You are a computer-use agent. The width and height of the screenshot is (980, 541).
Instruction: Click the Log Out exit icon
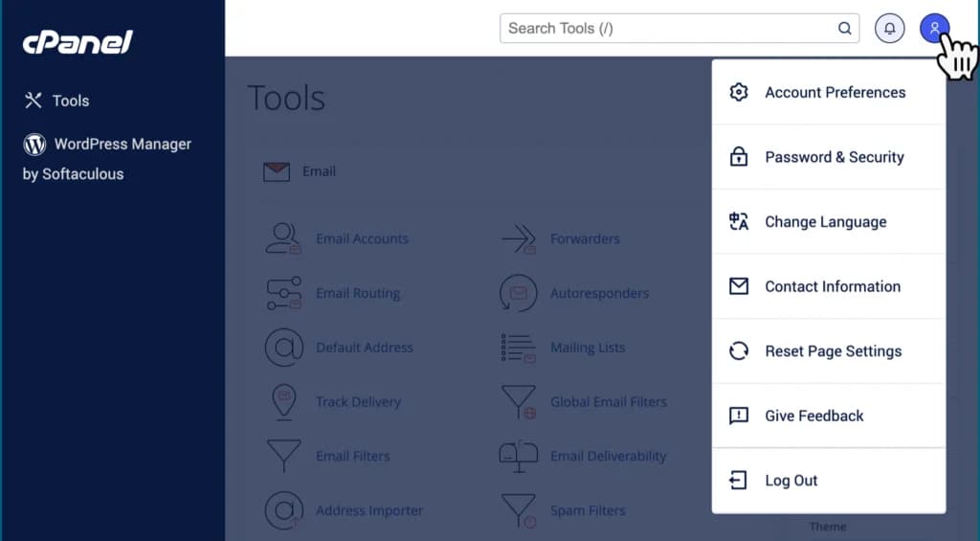pyautogui.click(x=738, y=481)
